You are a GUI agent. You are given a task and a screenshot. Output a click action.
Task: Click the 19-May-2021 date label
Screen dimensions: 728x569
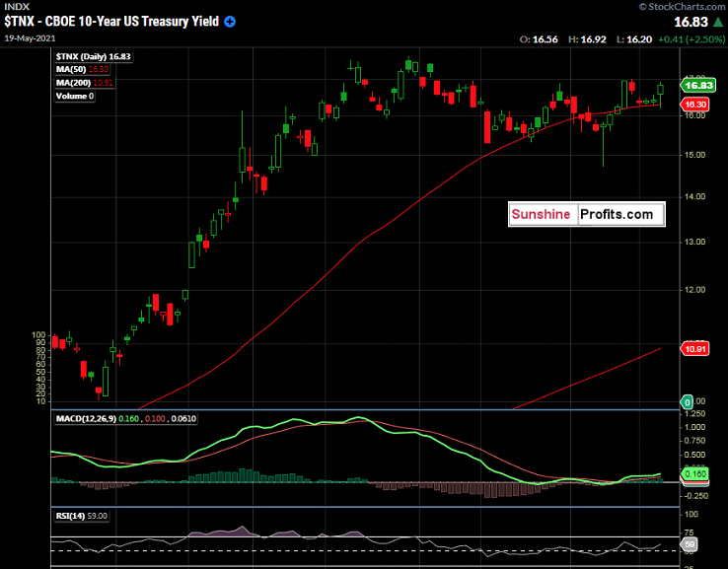pyautogui.click(x=30, y=38)
